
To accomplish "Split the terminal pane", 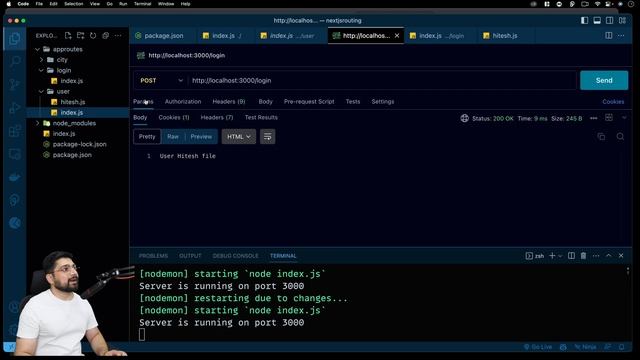I will (x=571, y=256).
